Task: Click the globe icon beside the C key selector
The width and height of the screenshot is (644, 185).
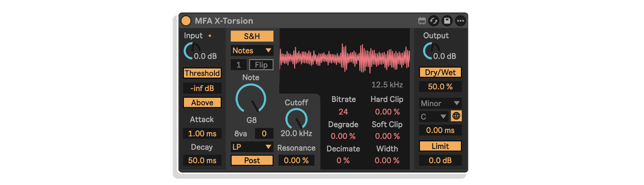Action: (456, 116)
